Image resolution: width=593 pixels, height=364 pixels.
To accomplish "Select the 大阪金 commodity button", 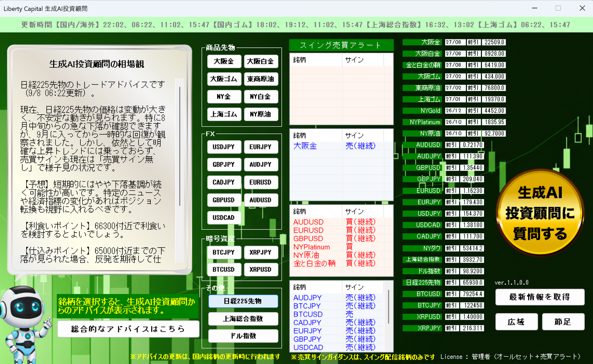I will [x=224, y=61].
